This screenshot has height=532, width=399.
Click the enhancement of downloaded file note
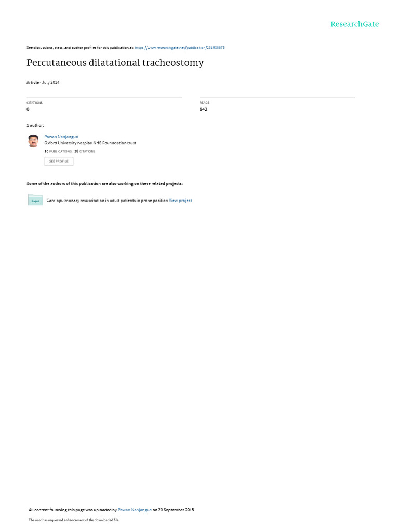coord(74,520)
